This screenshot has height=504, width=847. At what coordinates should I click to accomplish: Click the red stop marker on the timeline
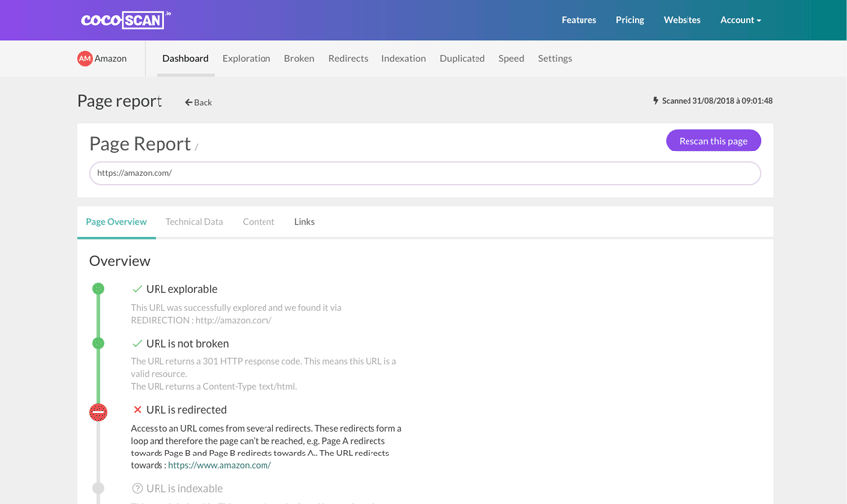coord(98,412)
